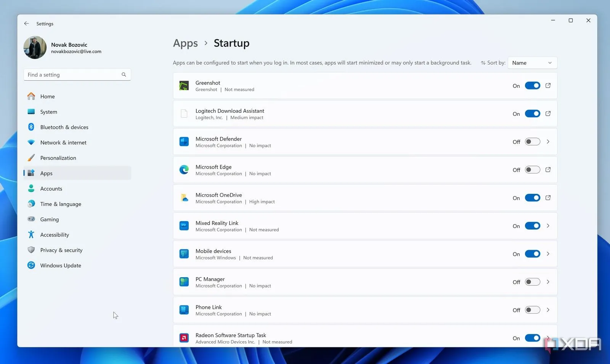Viewport: 610px width, 364px height.
Task: Click the back arrow button
Action: (26, 23)
